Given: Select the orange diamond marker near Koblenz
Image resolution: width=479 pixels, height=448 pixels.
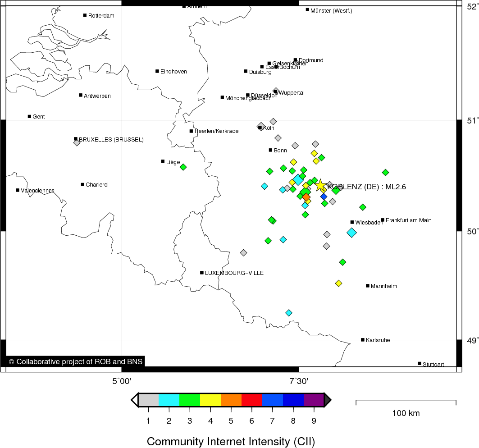Looking at the screenshot, I should pos(306,197).
